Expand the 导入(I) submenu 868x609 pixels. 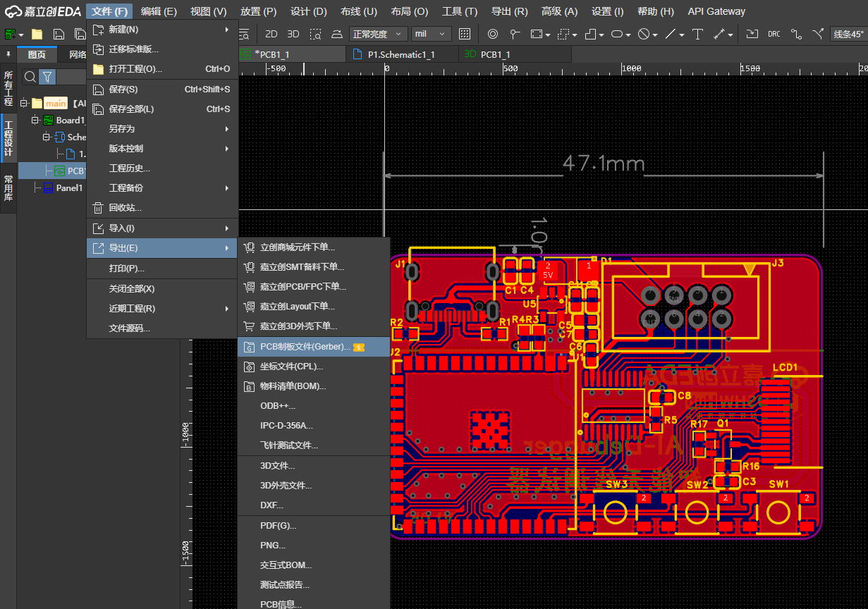pos(161,228)
